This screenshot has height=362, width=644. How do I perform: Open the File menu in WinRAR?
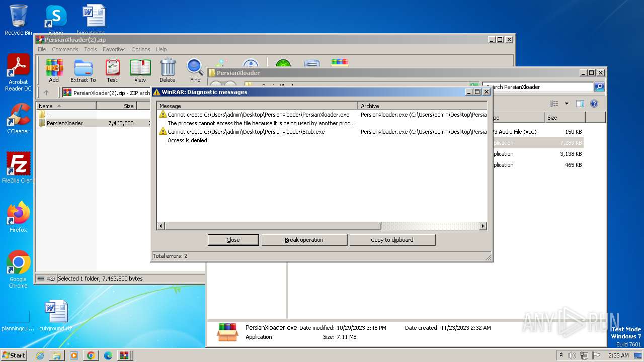(x=42, y=49)
